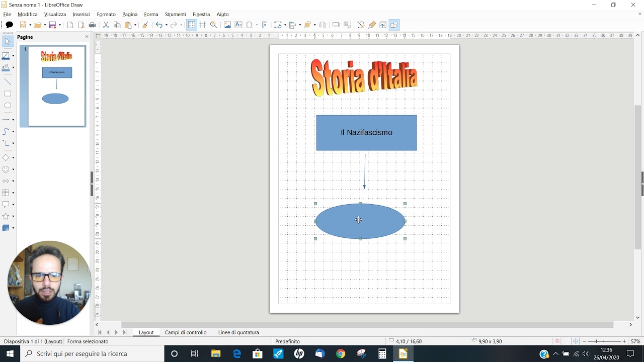This screenshot has height=362, width=644.
Task: Switch to the Layout layer tab
Action: coord(146,332)
